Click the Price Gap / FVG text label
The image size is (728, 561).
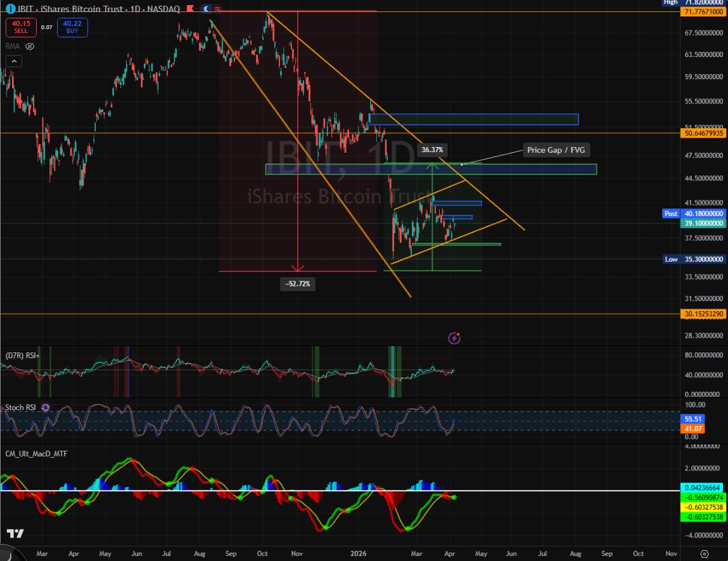pos(556,150)
